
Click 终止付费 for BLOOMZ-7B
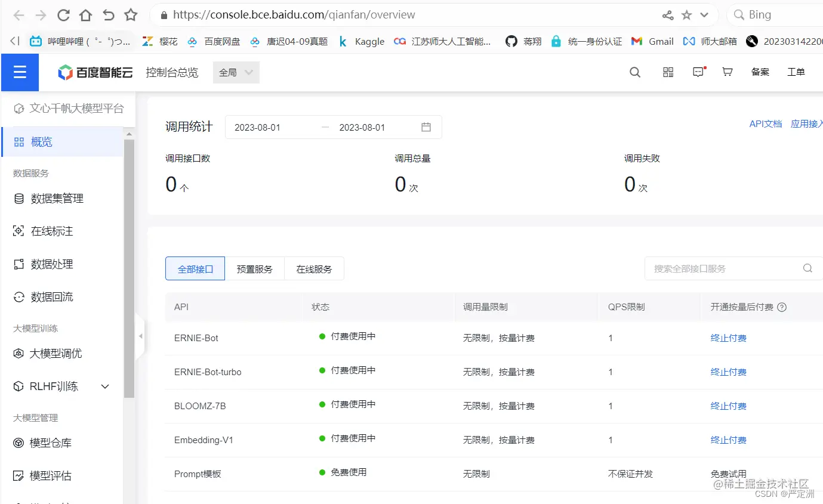tap(729, 406)
